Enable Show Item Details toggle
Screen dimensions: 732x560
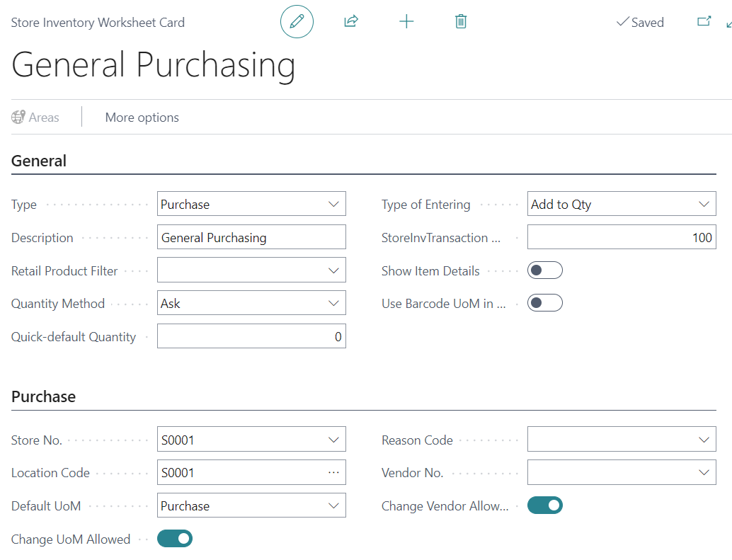pos(544,270)
